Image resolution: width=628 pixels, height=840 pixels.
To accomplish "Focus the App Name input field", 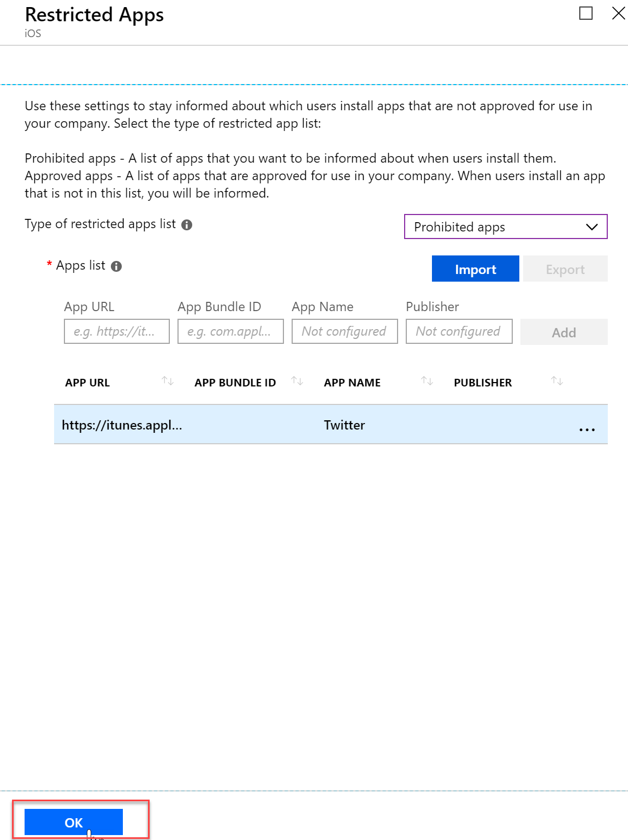I will pyautogui.click(x=345, y=331).
